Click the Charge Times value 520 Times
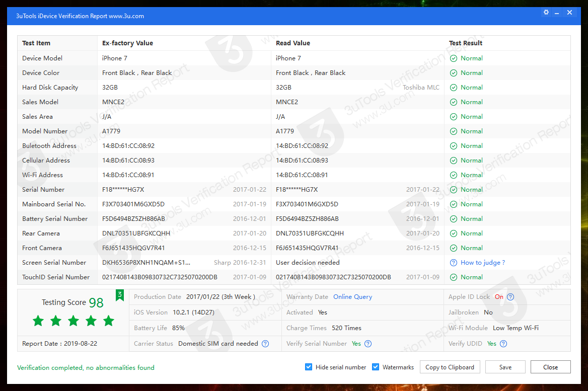 346,328
